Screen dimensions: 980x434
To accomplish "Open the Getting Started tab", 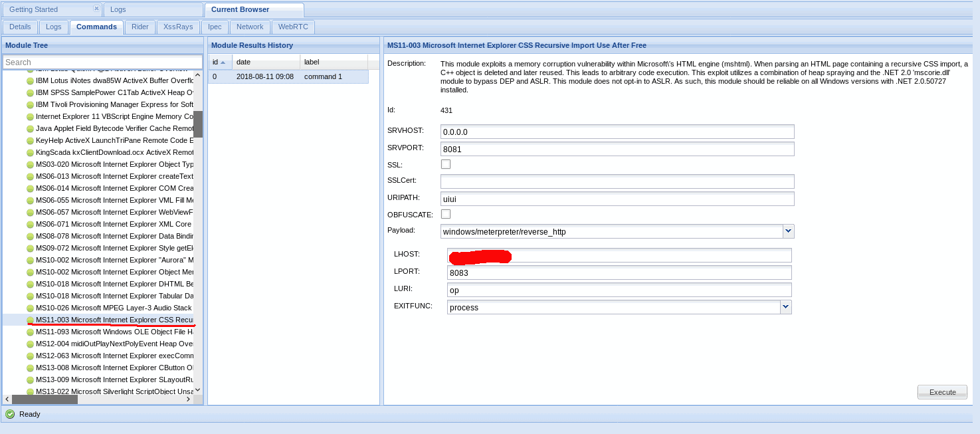I will [51, 10].
